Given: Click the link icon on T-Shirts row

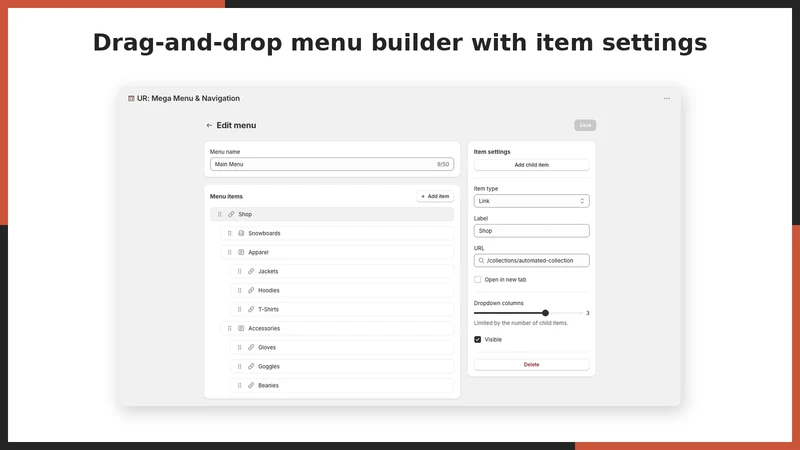Looking at the screenshot, I should [251, 309].
